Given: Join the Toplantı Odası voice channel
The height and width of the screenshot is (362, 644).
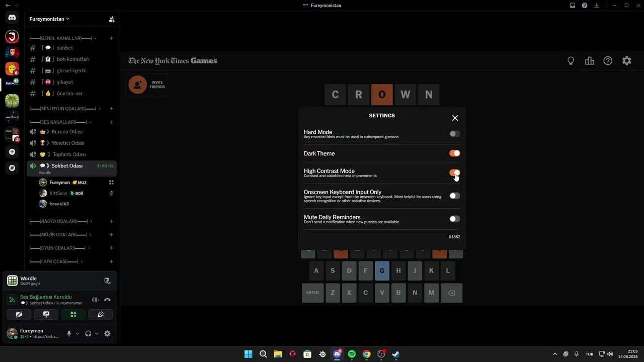Looking at the screenshot, I should pos(72,154).
